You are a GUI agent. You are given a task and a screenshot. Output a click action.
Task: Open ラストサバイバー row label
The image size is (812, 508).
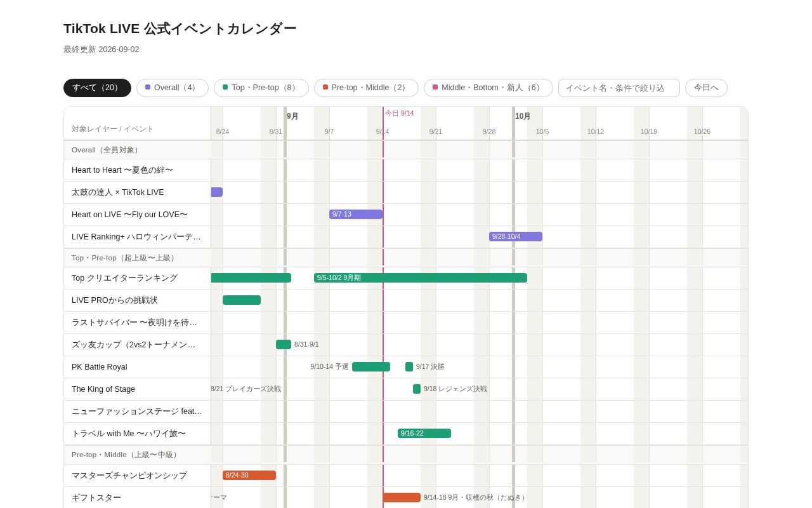(x=138, y=323)
